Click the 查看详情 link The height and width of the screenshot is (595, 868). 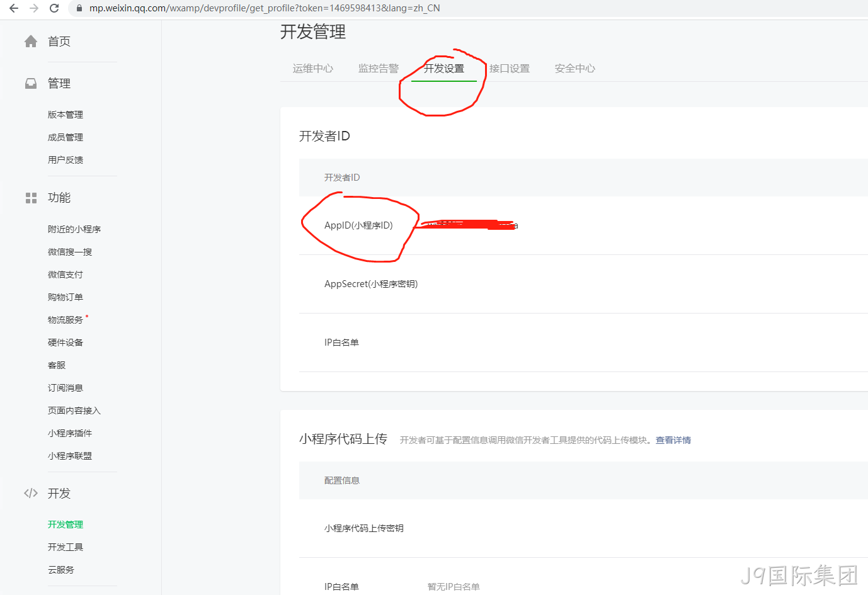(x=673, y=440)
